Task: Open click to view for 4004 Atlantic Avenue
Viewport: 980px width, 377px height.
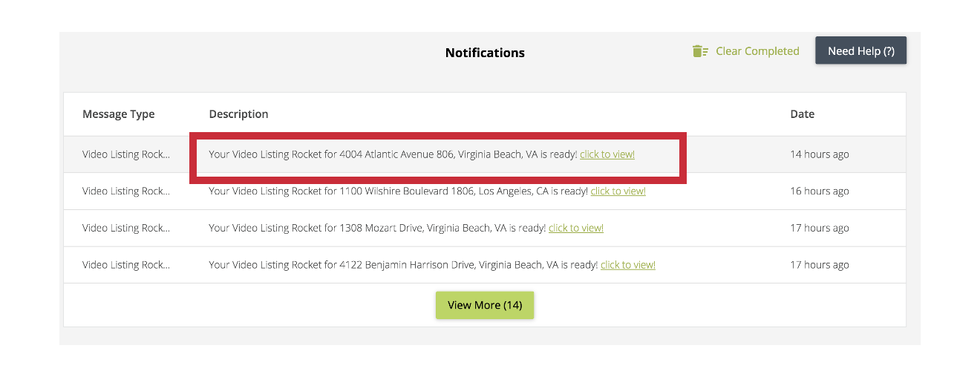Action: [x=607, y=154]
